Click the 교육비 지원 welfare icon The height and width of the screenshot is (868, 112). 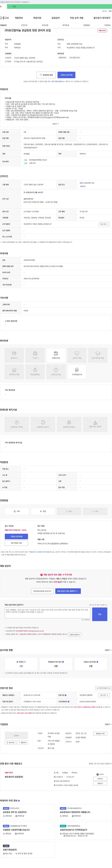point(77,355)
